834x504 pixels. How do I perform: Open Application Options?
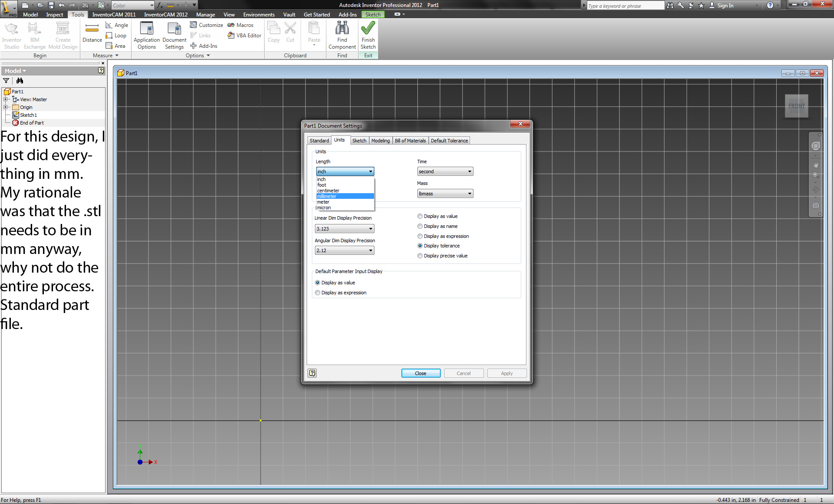(x=147, y=36)
